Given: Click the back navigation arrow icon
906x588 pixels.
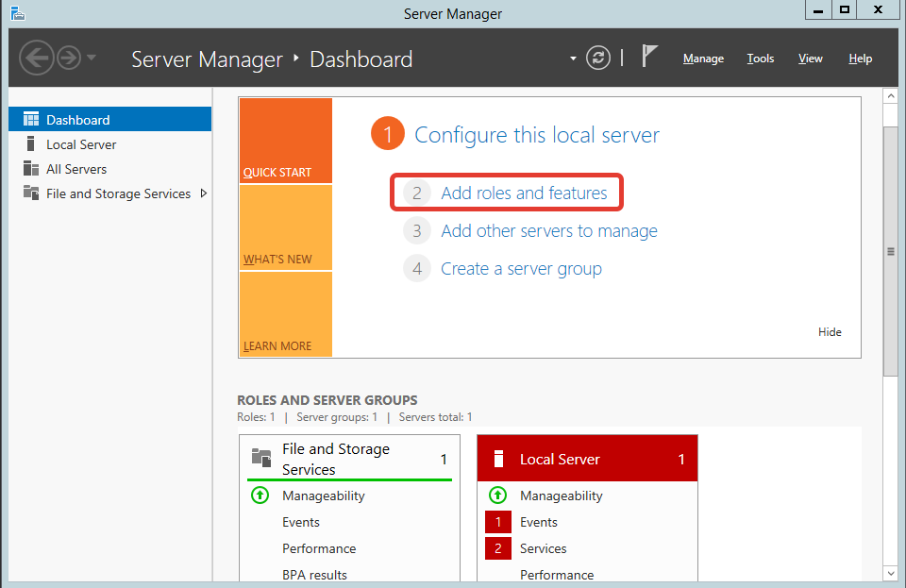Looking at the screenshot, I should point(37,59).
